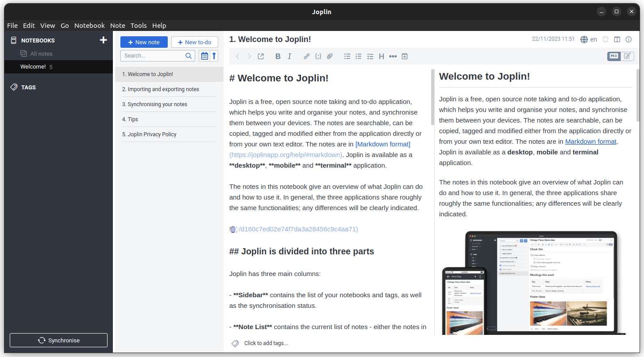Open the Notebook menu
Screen dimensions: 644x357
click(89, 26)
